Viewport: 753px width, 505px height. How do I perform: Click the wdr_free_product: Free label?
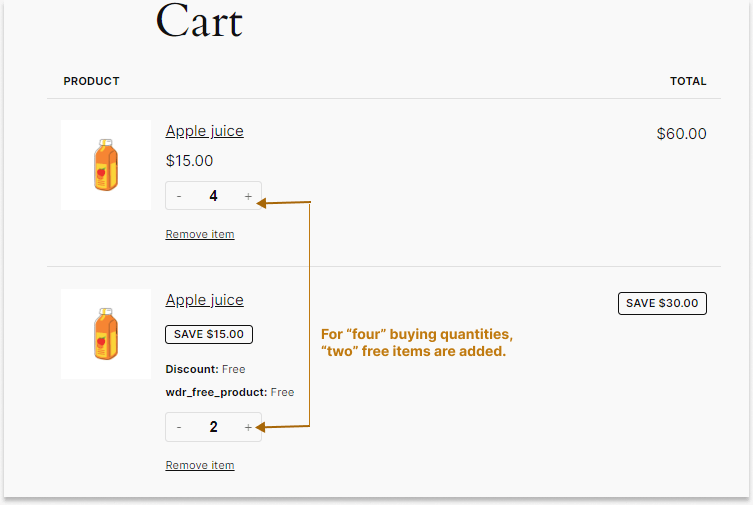pos(230,392)
